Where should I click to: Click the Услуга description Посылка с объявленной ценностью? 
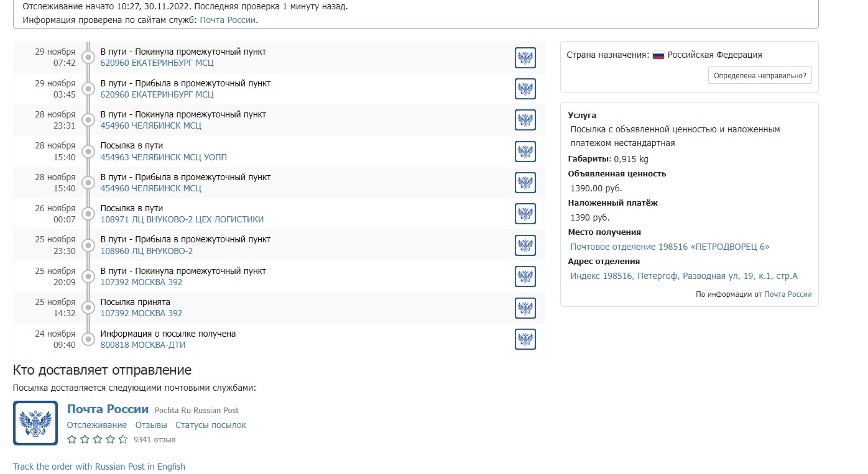[675, 136]
